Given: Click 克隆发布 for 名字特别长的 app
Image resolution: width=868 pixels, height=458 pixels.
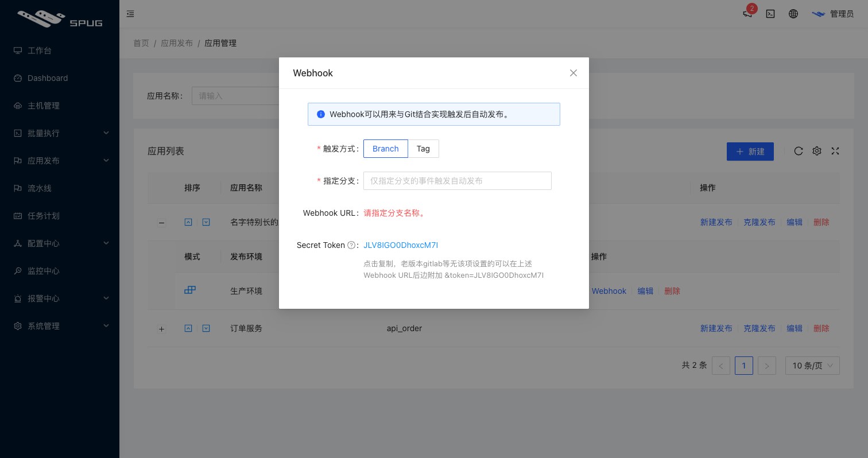Looking at the screenshot, I should (x=759, y=222).
